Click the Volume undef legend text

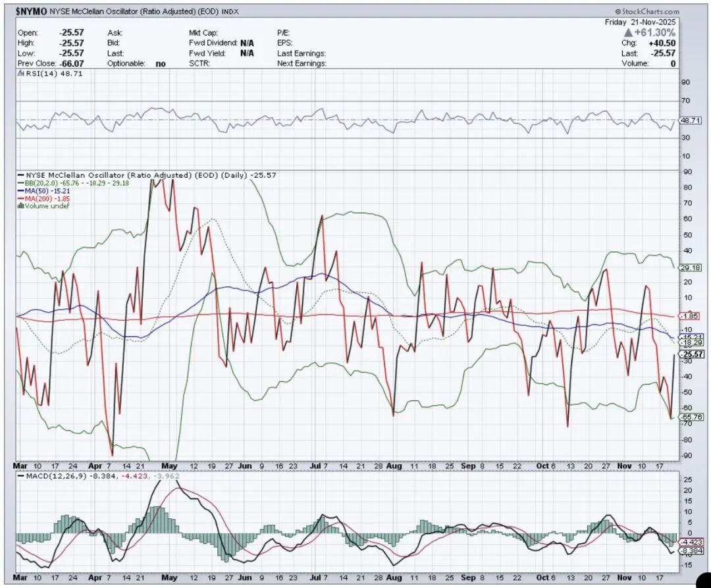pos(47,206)
